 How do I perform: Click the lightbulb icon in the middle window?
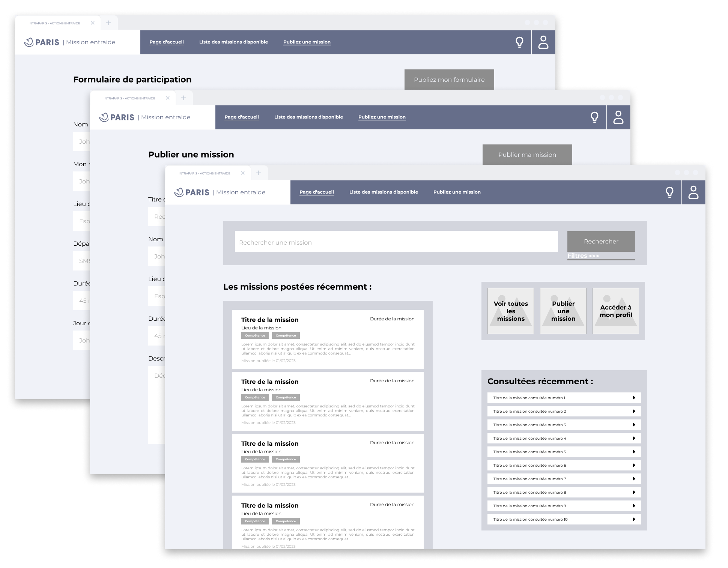click(x=594, y=117)
